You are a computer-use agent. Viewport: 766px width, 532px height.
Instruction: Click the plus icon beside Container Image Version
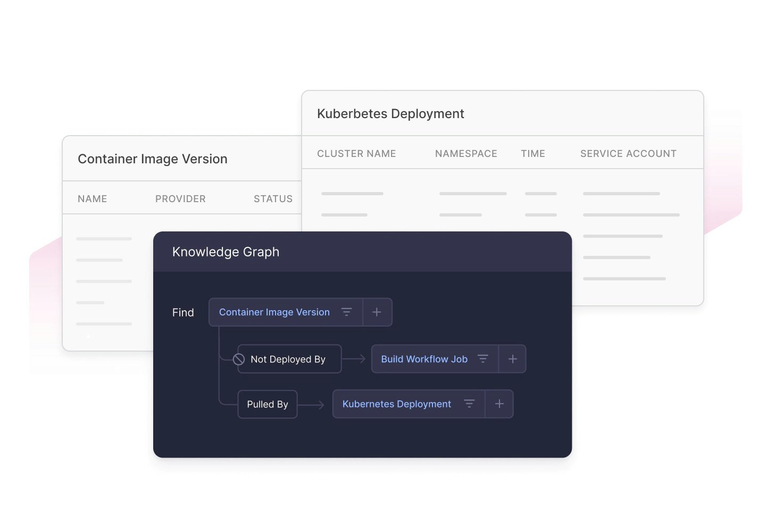click(377, 312)
